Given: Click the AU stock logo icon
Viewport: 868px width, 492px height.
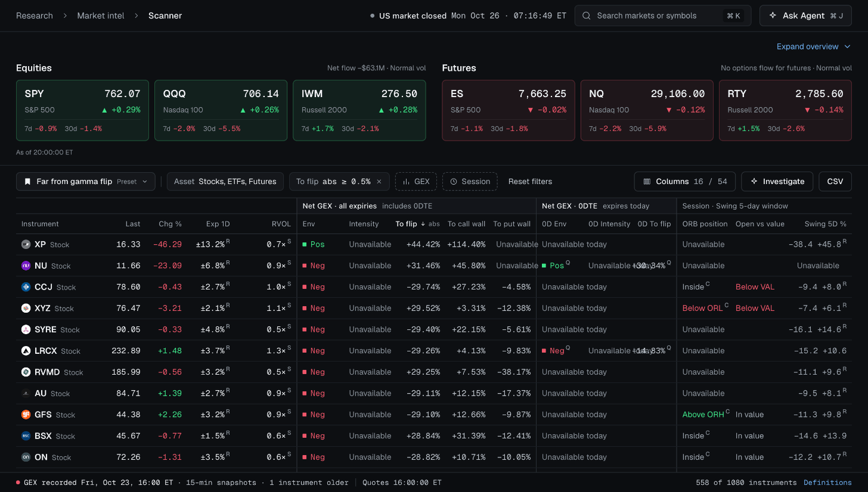Looking at the screenshot, I should point(26,393).
